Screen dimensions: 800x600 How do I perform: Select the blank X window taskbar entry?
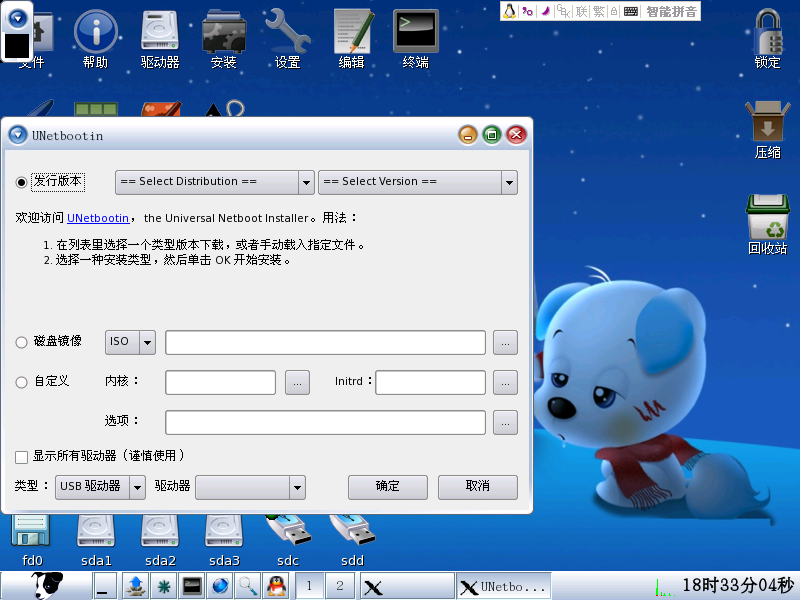click(x=407, y=586)
